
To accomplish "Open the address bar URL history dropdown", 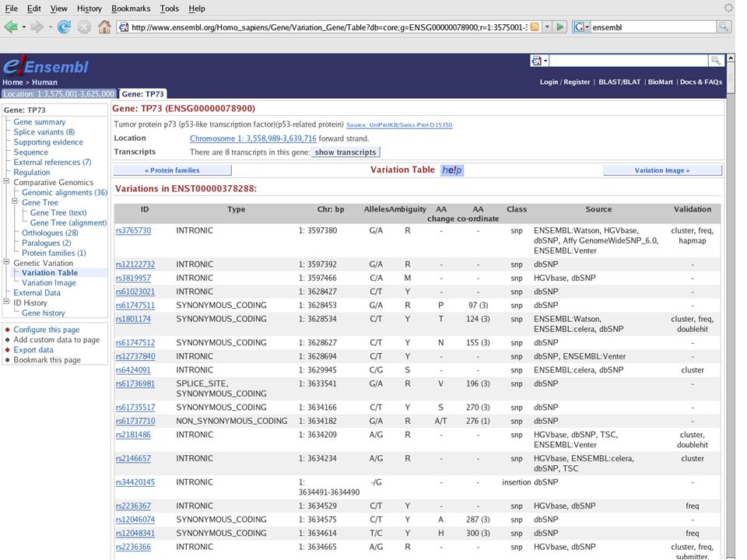I will click(x=547, y=27).
